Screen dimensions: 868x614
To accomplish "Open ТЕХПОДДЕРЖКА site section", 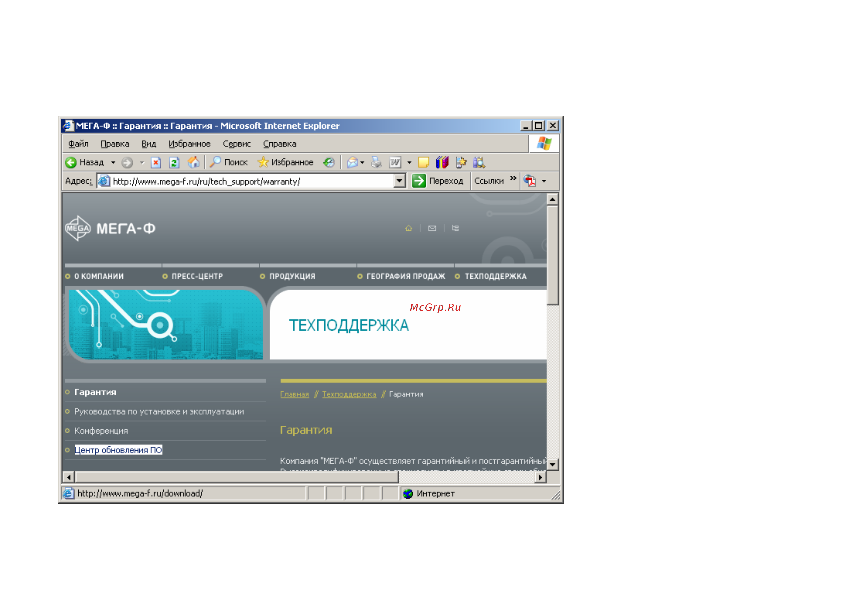I will pyautogui.click(x=495, y=276).
